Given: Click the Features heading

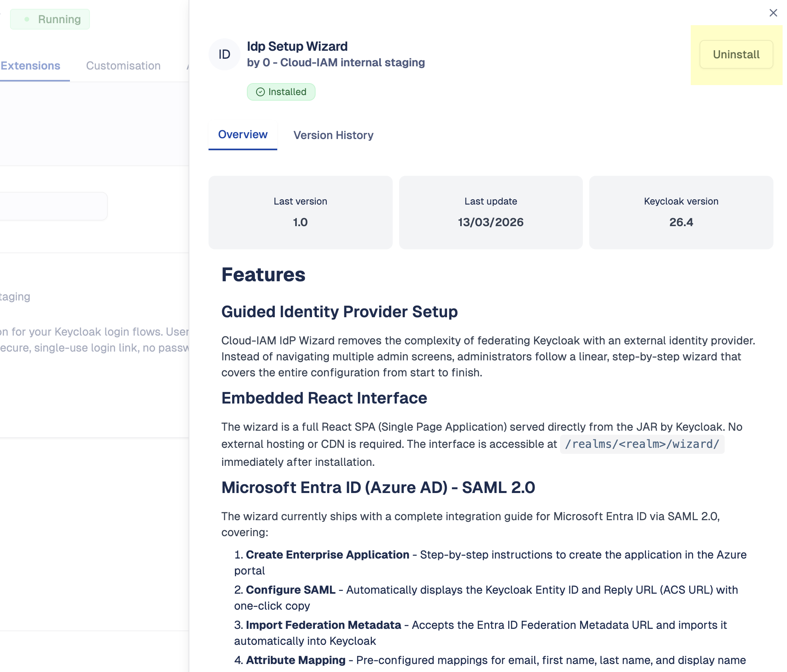Looking at the screenshot, I should tap(263, 275).
